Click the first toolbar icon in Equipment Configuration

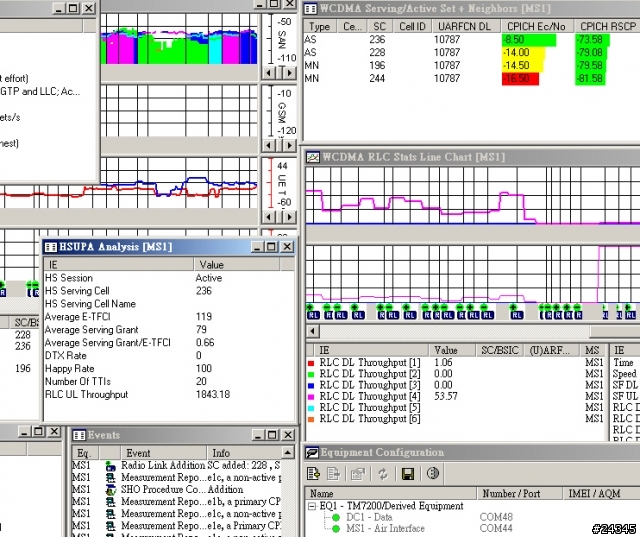[x=313, y=473]
